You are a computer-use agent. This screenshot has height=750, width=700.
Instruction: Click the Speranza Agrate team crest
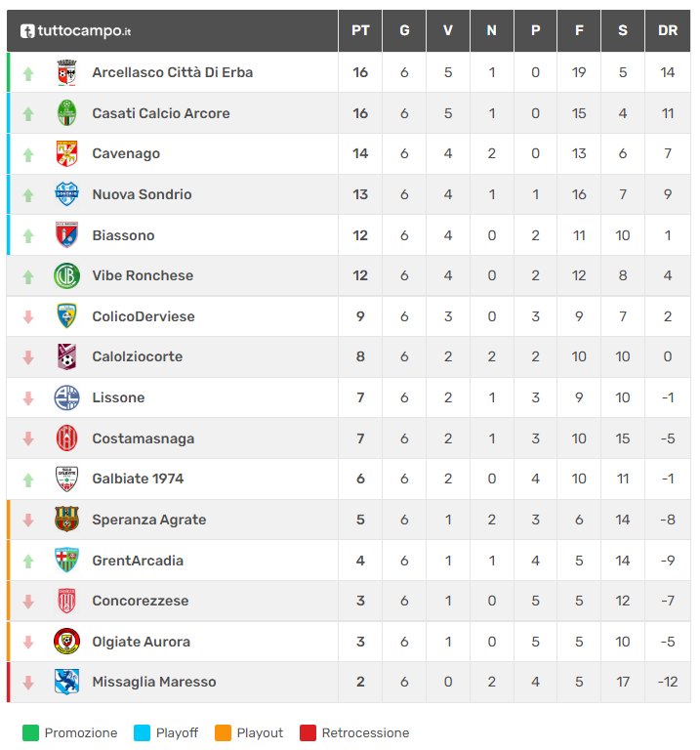(x=66, y=520)
